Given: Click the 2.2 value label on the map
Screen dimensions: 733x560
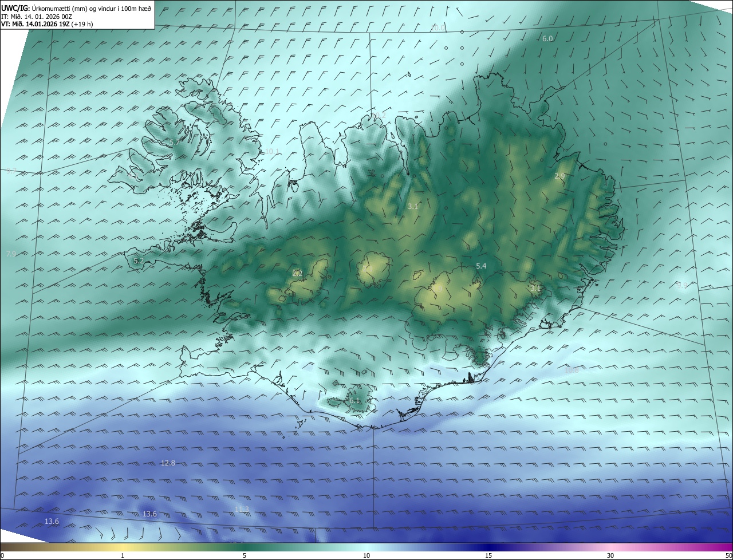Looking at the screenshot, I should 297,274.
